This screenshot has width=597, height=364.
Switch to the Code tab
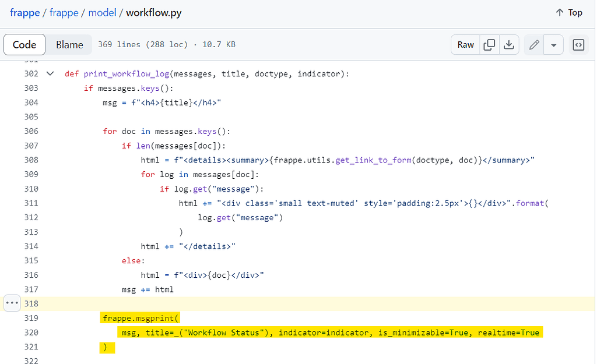point(24,44)
